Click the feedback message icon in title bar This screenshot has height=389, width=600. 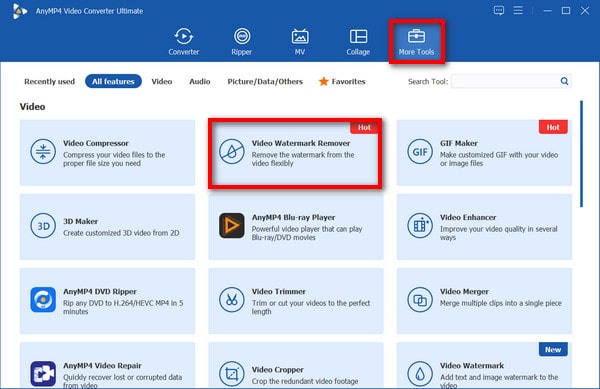499,10
